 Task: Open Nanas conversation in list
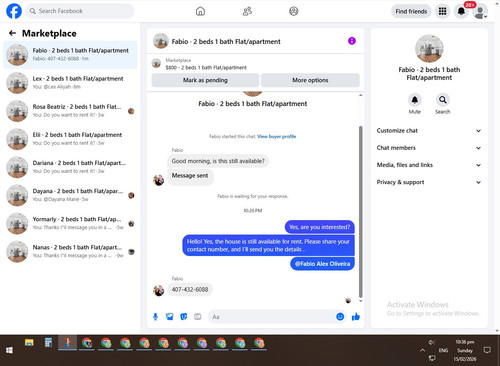pyautogui.click(x=70, y=251)
